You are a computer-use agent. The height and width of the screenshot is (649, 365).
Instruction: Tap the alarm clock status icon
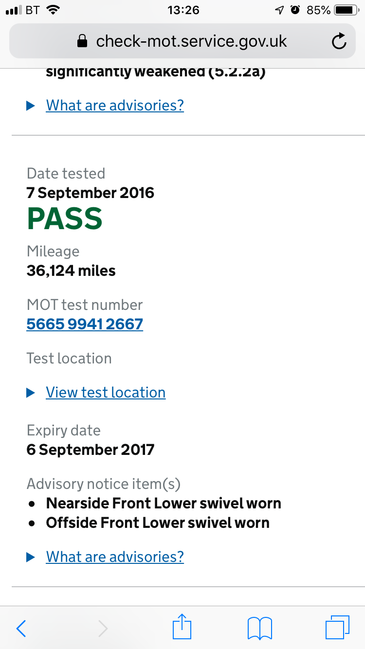pos(295,10)
